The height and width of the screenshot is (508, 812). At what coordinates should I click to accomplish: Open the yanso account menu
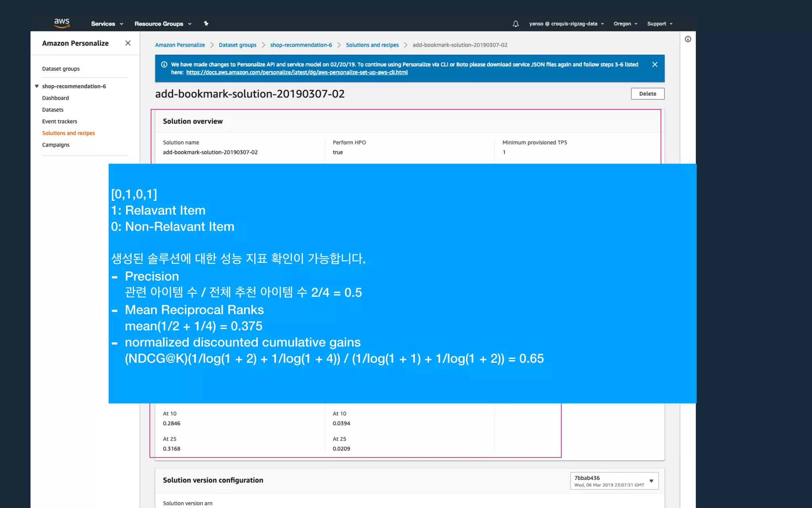[x=566, y=24]
